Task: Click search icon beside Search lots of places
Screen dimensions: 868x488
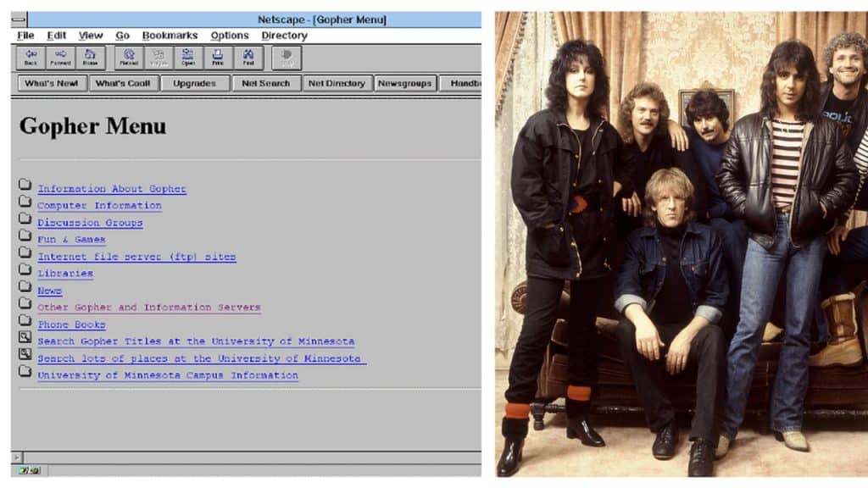Action: 25,354
